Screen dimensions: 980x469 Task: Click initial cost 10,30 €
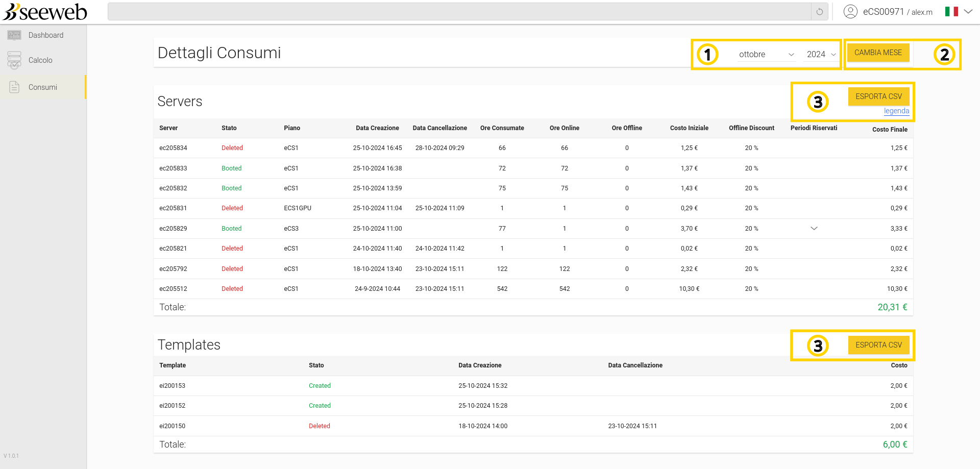[x=689, y=289]
